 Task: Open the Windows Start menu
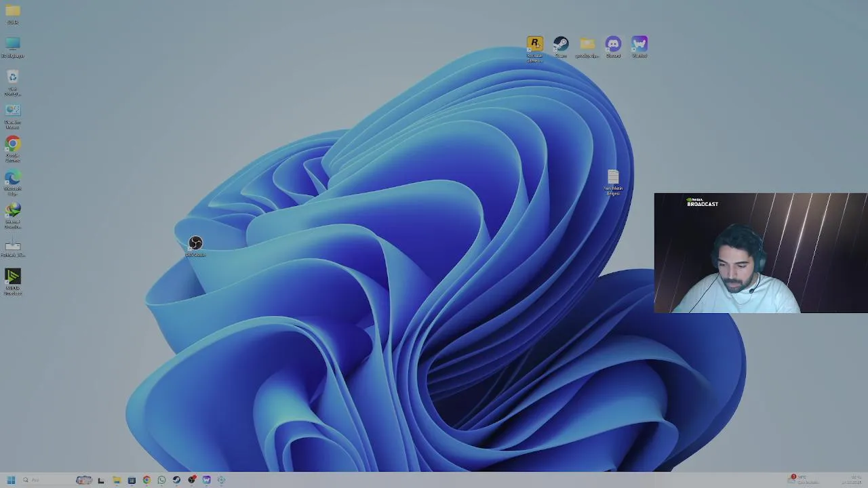(11, 480)
